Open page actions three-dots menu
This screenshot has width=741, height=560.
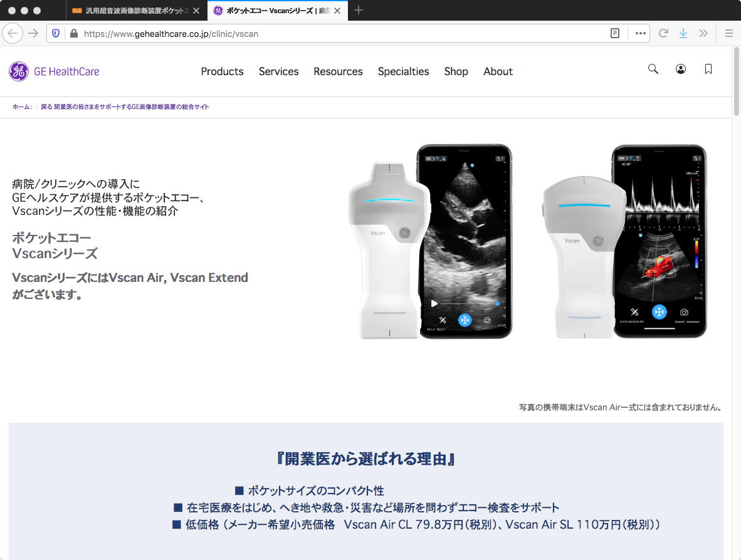coord(640,34)
